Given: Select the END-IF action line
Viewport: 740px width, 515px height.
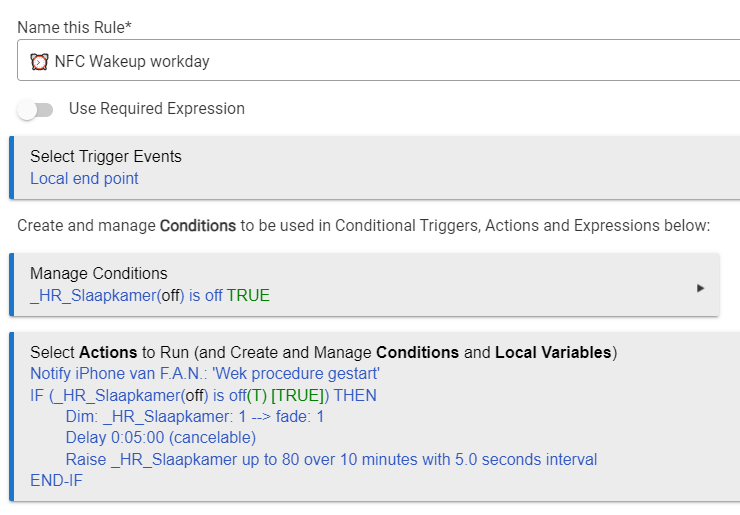Looking at the screenshot, I should (56, 481).
